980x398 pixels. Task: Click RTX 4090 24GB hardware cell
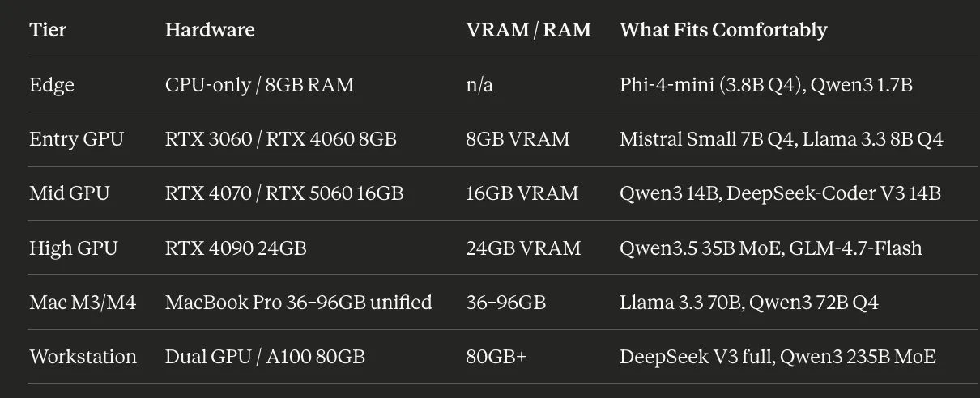[236, 248]
